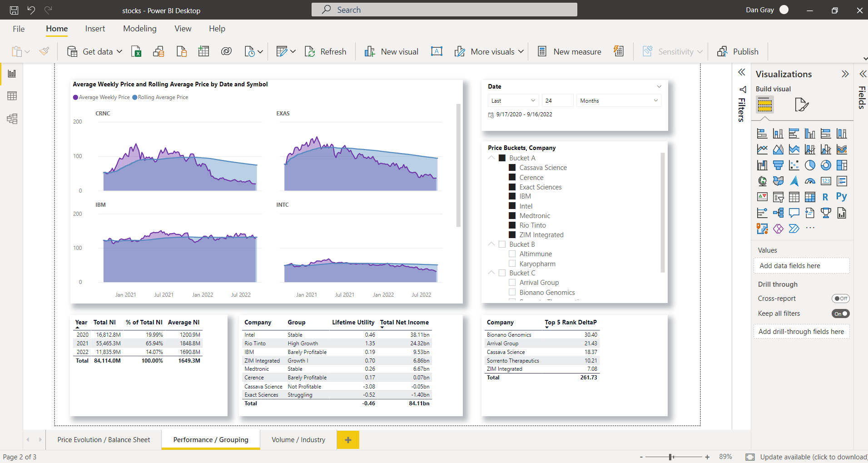The image size is (868, 463).
Task: Click the Format painter icon
Action: (44, 51)
